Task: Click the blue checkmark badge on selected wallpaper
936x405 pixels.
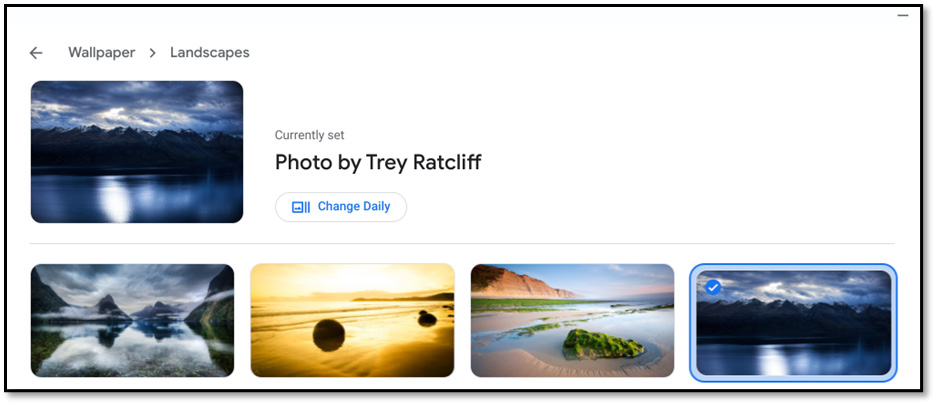Action: 713,287
